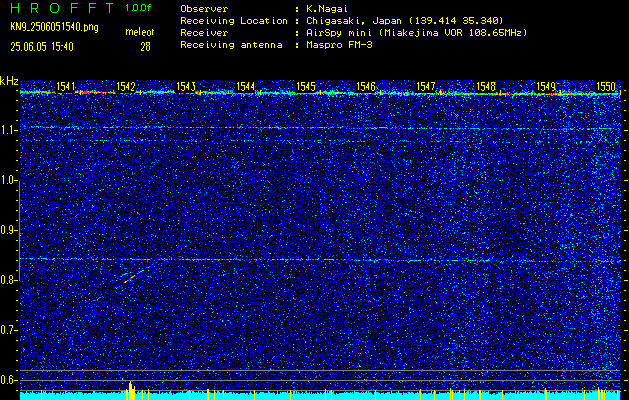
Task: Click the meteor count value 28
Action: point(145,47)
